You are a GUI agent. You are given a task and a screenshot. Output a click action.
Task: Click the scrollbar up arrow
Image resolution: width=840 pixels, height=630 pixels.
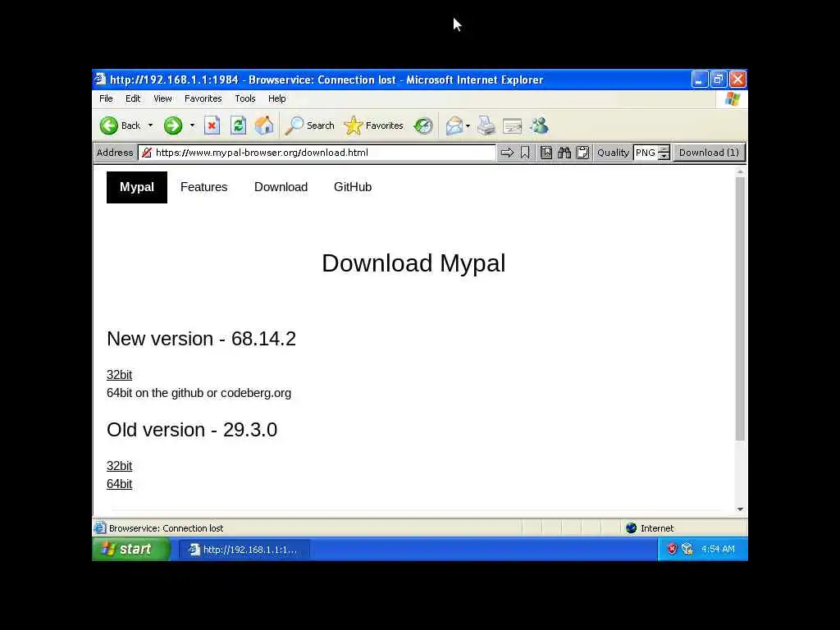pos(741,172)
